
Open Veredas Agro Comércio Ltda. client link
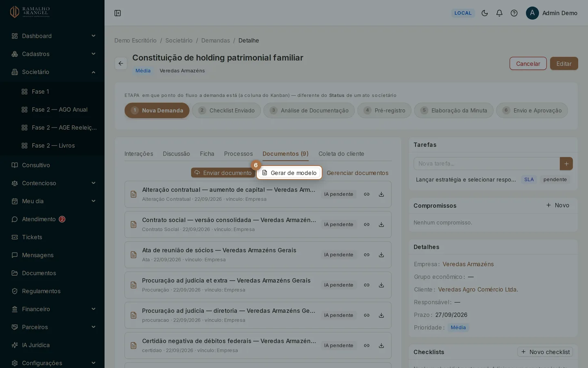point(478,289)
